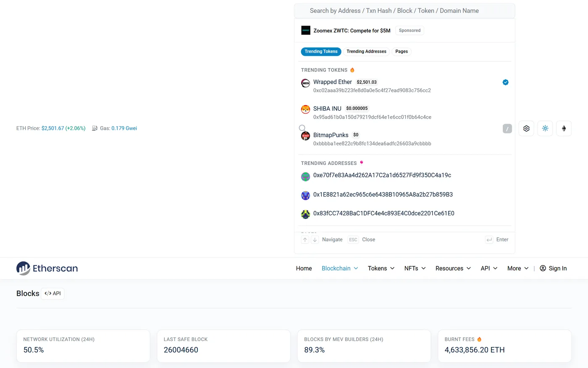Click the BitmapPunks token icon
588x368 pixels.
pyautogui.click(x=306, y=136)
